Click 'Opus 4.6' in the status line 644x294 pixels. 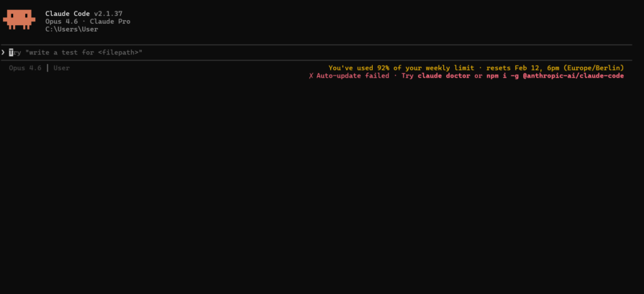click(x=25, y=68)
